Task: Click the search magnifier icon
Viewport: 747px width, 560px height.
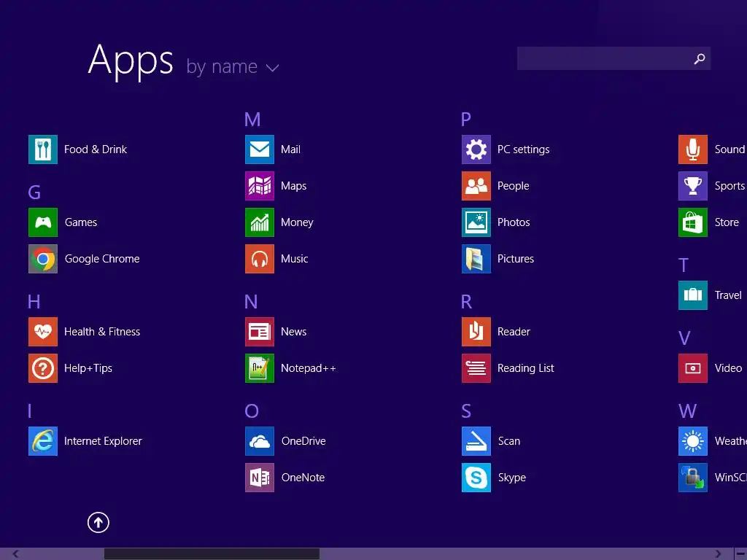Action: click(x=700, y=58)
